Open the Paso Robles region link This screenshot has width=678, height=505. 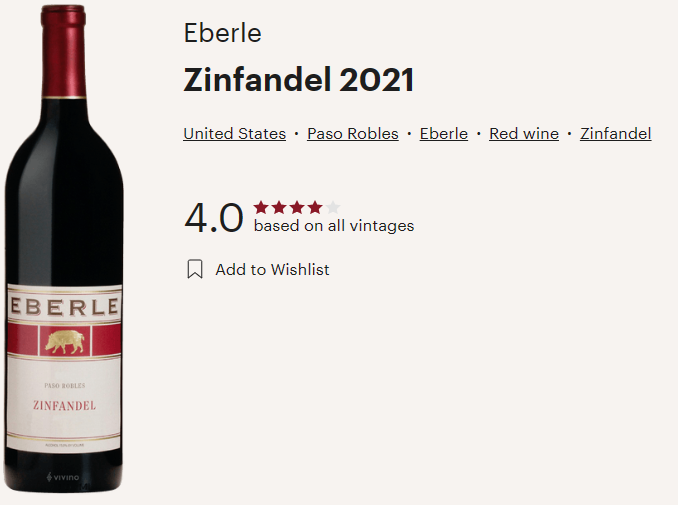point(353,134)
